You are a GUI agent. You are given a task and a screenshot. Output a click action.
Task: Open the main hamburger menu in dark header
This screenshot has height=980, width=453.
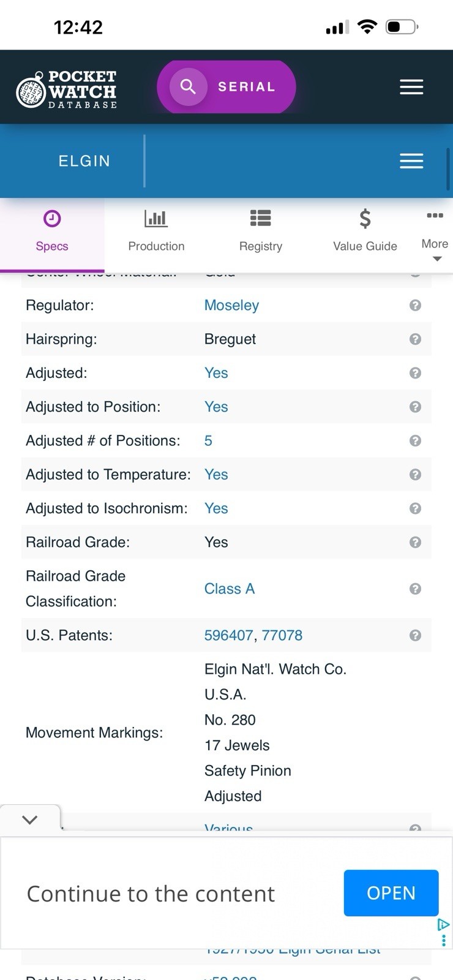coord(411,87)
